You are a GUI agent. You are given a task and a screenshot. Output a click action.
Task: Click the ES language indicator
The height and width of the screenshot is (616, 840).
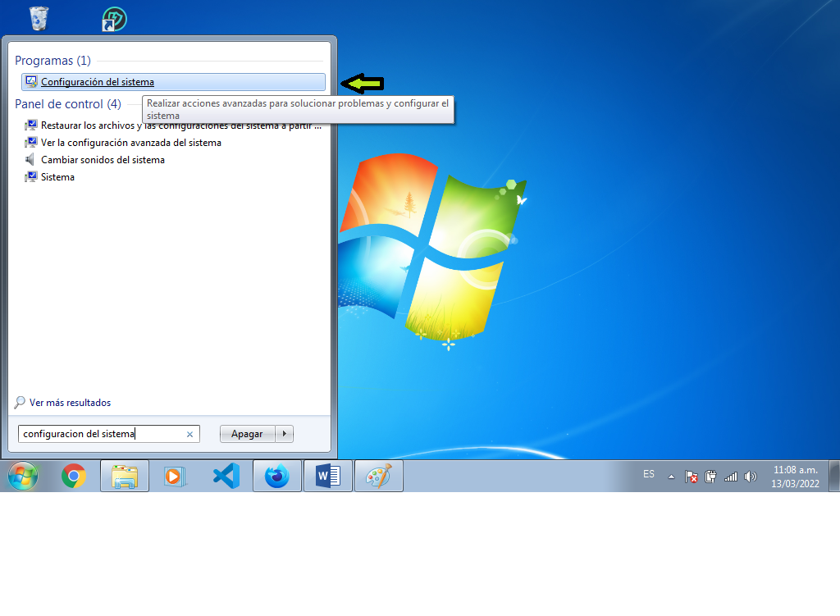[649, 474]
